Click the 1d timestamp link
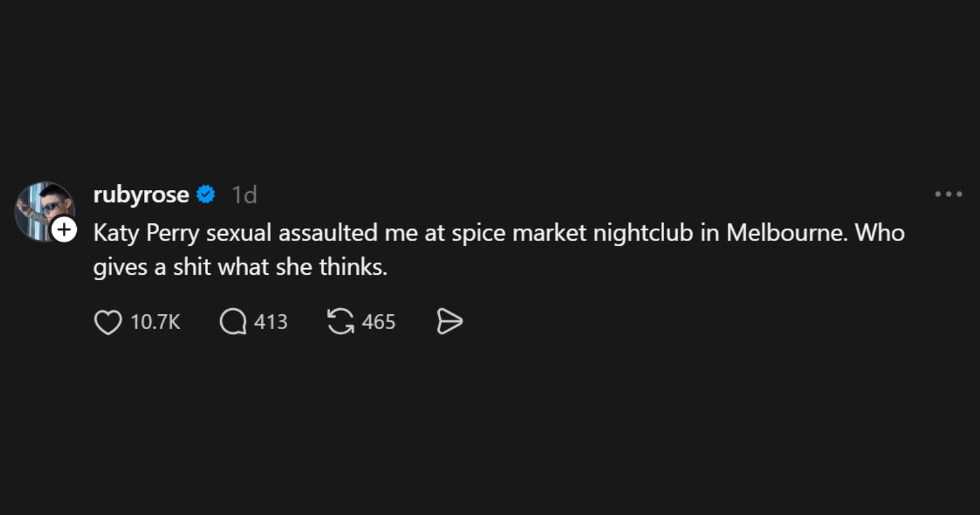 pyautogui.click(x=244, y=195)
